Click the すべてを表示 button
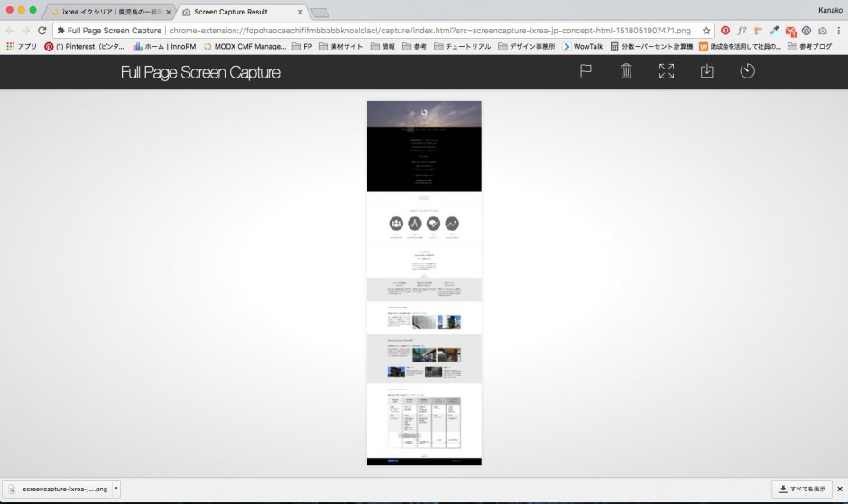Viewport: 848px width, 504px height. (801, 489)
